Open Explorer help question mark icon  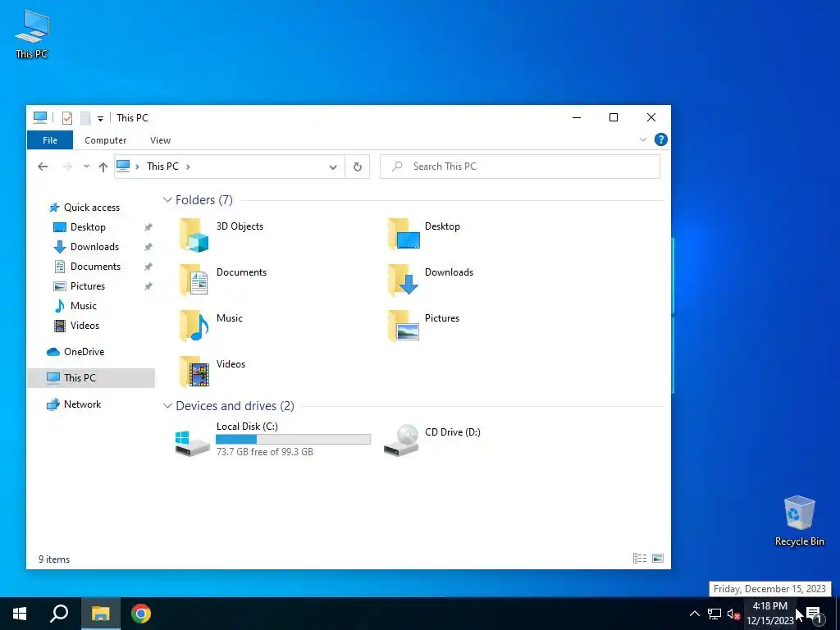coord(661,139)
